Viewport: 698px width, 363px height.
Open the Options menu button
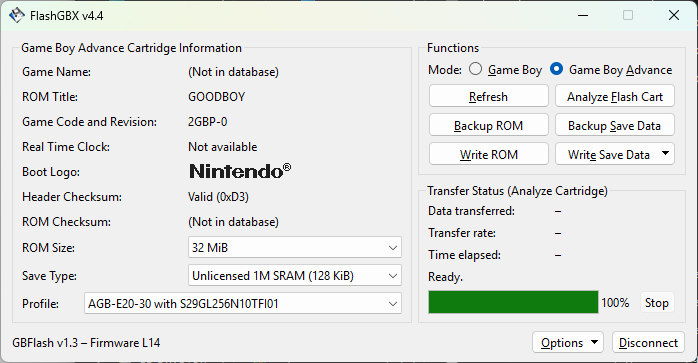(x=568, y=343)
